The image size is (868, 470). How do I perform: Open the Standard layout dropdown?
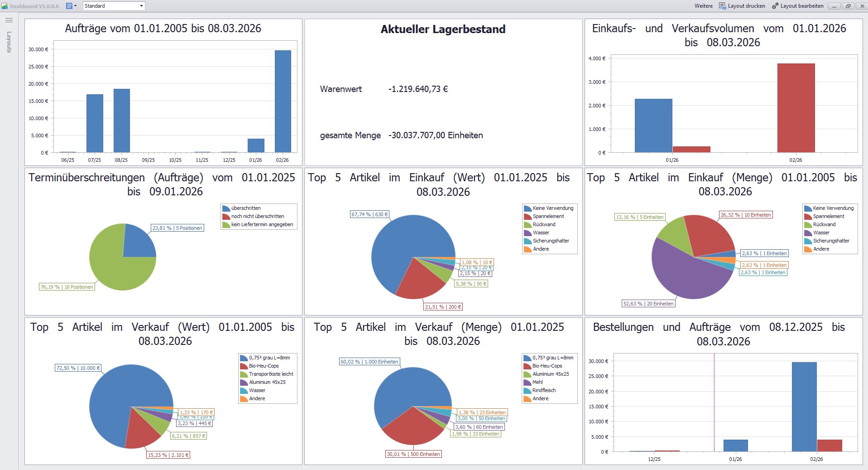141,6
